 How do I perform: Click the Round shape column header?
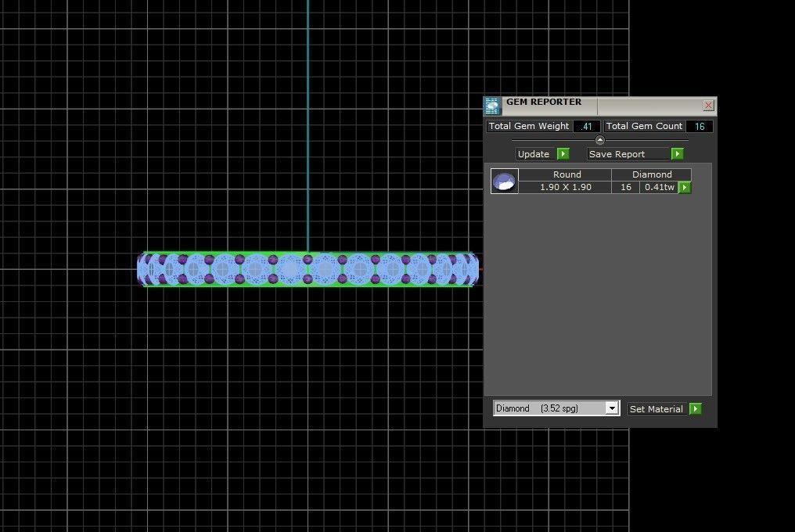point(567,174)
